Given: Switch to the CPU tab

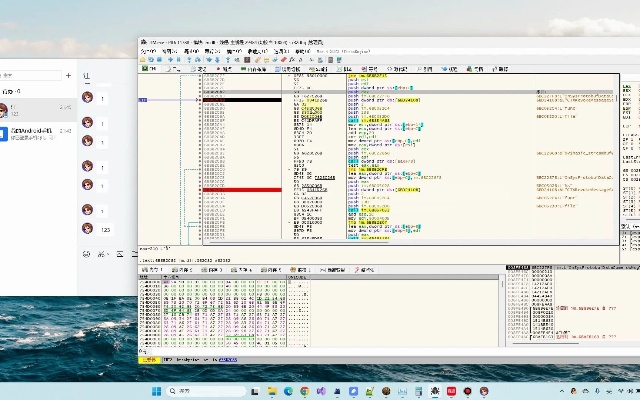Looking at the screenshot, I should click(x=150, y=69).
